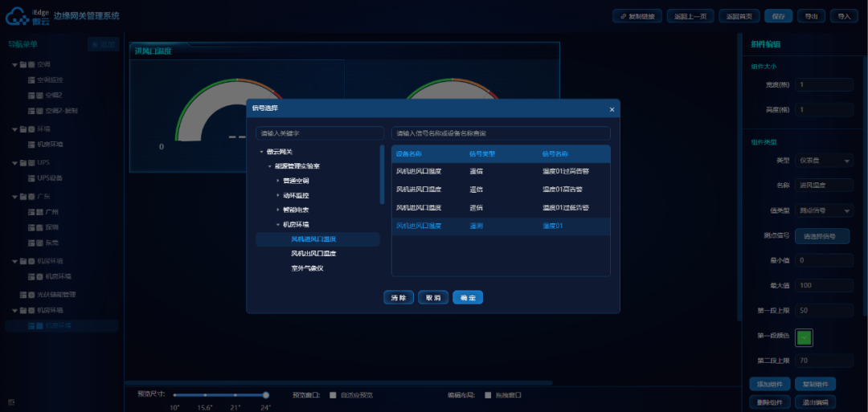Expand the 动环监控 tree node
Image resolution: width=868 pixels, height=412 pixels.
278,196
